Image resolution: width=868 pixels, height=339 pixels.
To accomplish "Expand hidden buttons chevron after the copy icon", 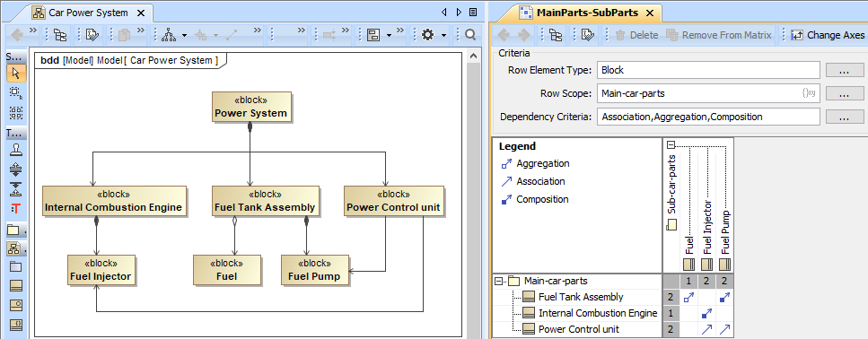I will (x=141, y=30).
